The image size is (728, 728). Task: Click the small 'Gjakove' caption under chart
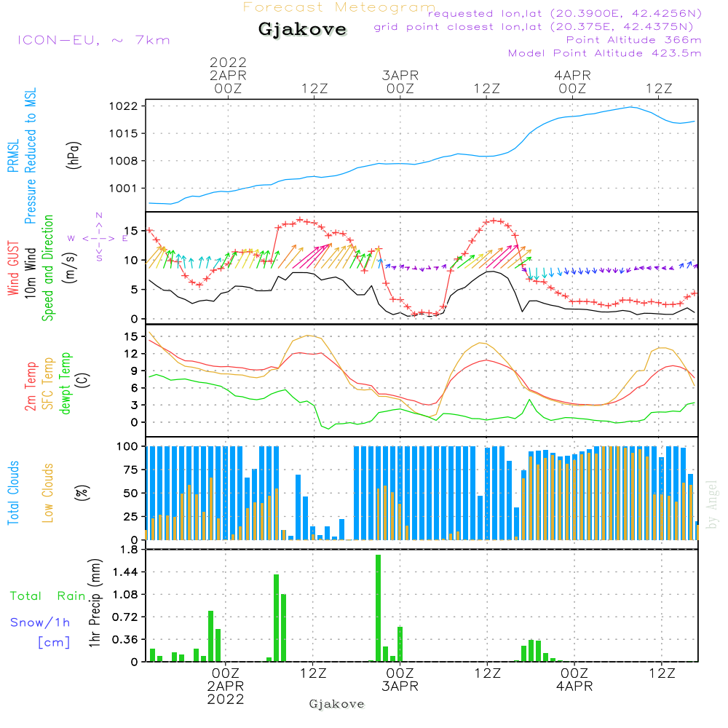coord(336,704)
